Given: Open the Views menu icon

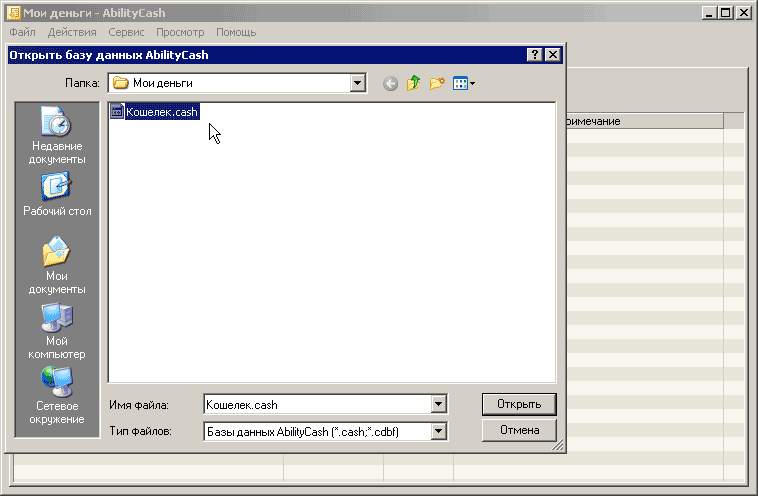Looking at the screenshot, I should tap(463, 84).
